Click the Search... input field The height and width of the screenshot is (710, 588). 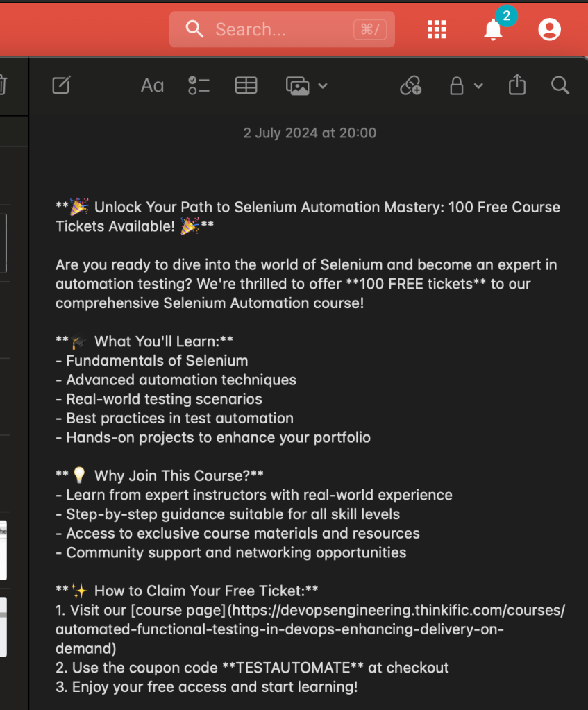(283, 29)
